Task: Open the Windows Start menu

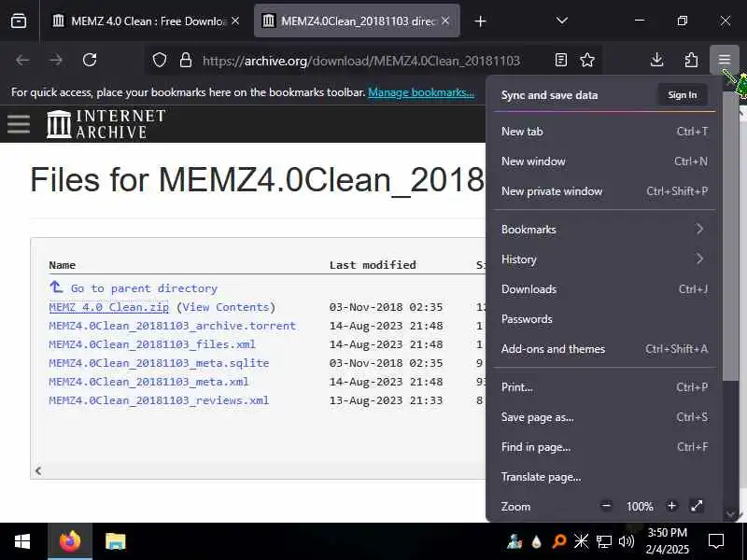Action: [x=21, y=541]
